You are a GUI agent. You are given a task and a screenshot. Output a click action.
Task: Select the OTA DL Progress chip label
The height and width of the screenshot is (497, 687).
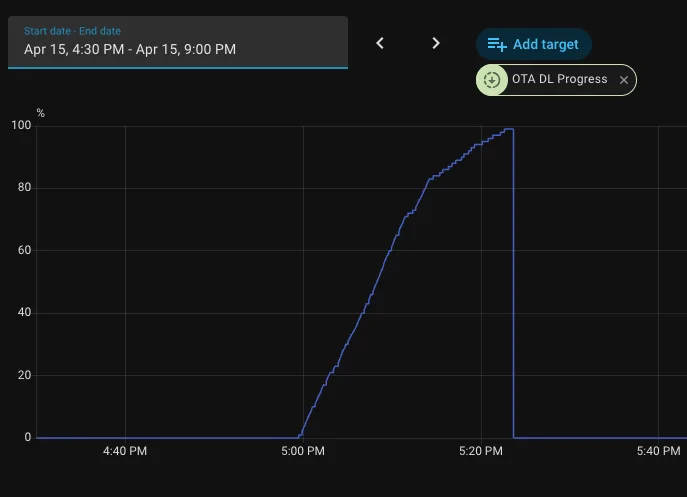[560, 79]
